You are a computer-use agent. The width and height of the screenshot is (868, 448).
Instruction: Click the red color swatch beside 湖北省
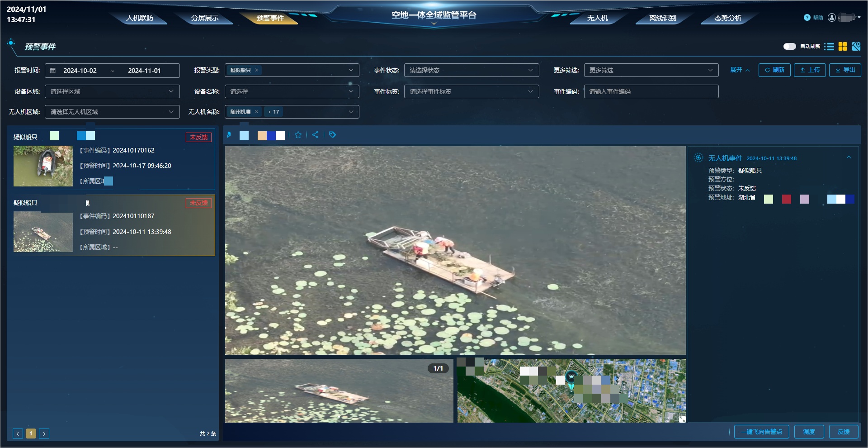coord(787,199)
